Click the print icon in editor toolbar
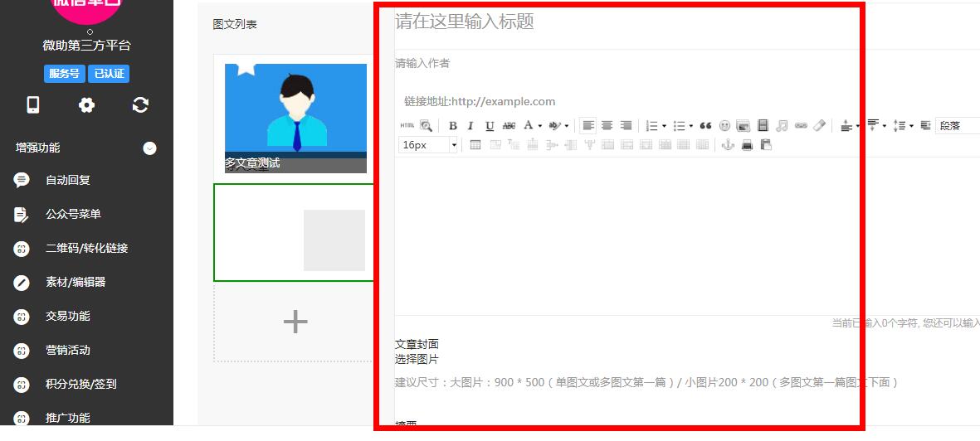 point(747,145)
